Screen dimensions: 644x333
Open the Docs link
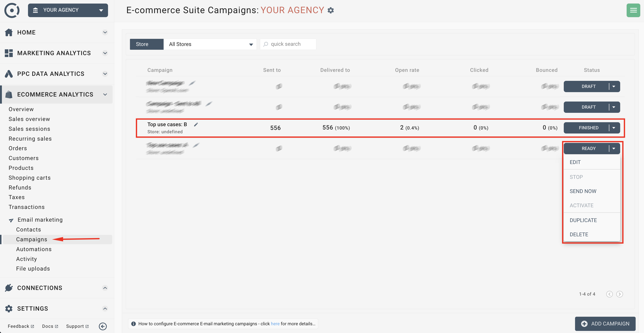tap(50, 326)
